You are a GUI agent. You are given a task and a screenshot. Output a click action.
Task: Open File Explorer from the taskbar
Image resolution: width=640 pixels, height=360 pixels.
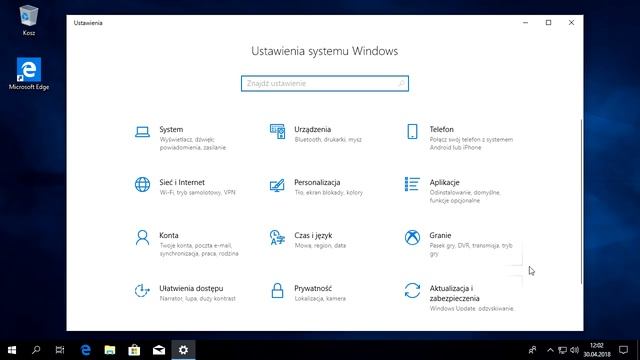(110, 350)
